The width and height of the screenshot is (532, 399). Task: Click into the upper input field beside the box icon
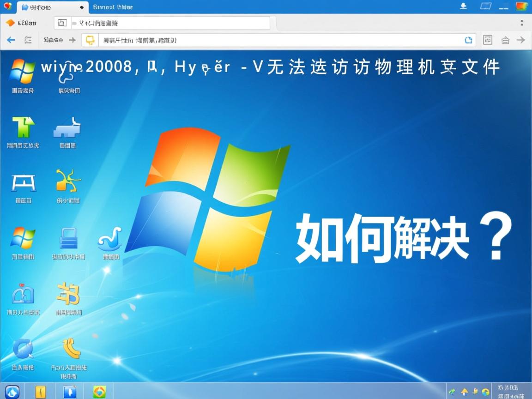click(x=171, y=23)
